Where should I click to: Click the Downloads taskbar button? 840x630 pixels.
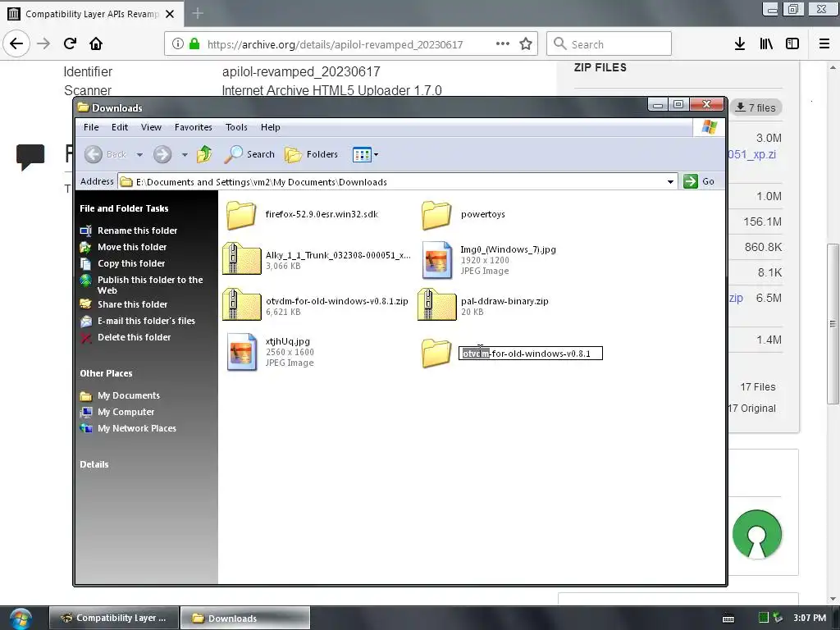click(245, 618)
